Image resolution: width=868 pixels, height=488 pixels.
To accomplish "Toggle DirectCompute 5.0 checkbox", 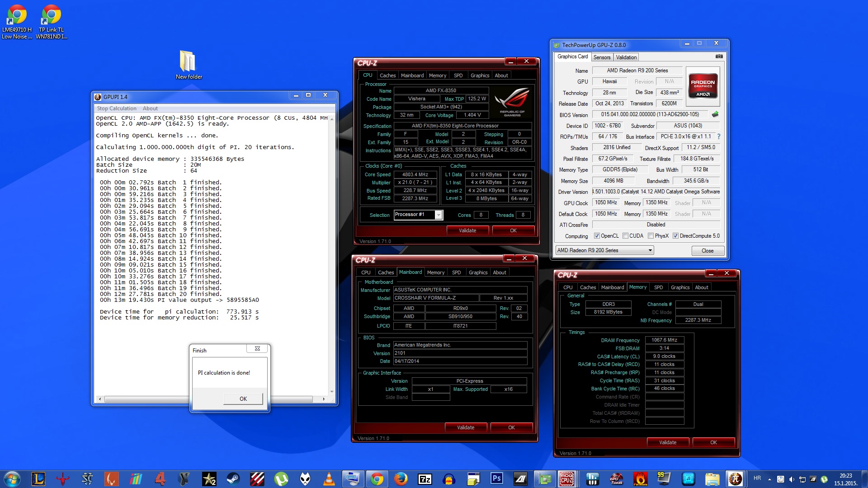I will point(675,236).
